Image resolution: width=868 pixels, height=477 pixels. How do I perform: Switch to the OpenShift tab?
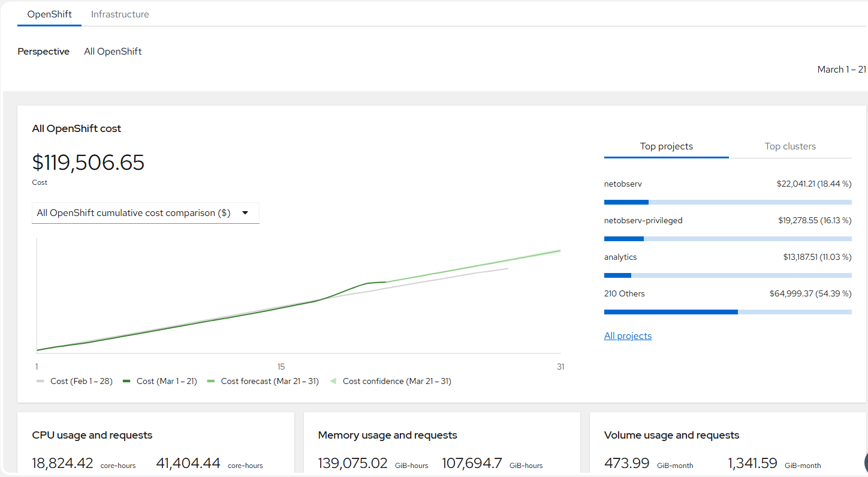[x=50, y=14]
